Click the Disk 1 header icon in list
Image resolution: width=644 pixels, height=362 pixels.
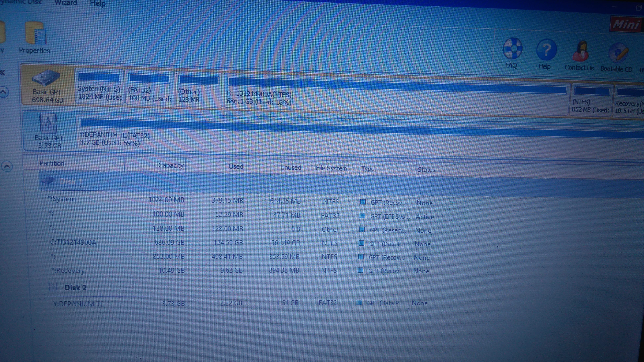click(47, 180)
